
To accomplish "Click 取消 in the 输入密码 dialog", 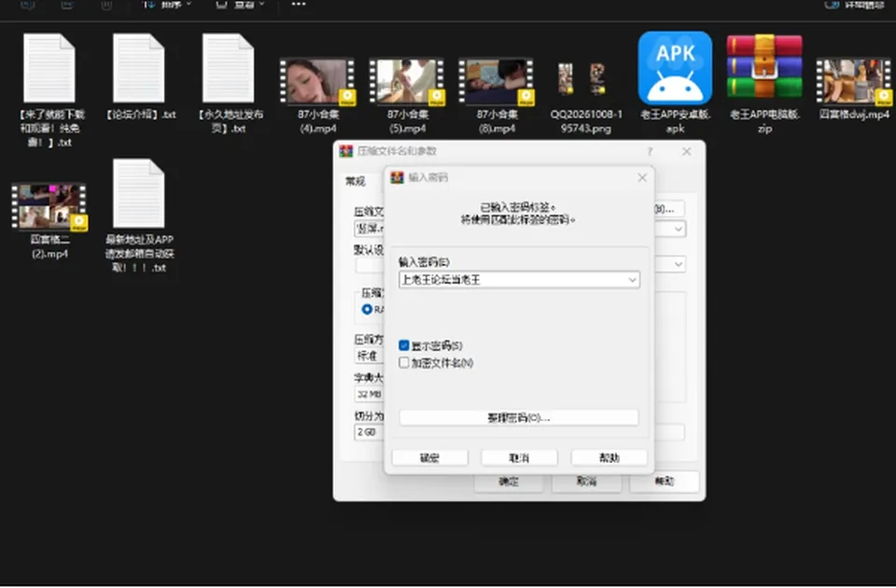I will point(519,457).
